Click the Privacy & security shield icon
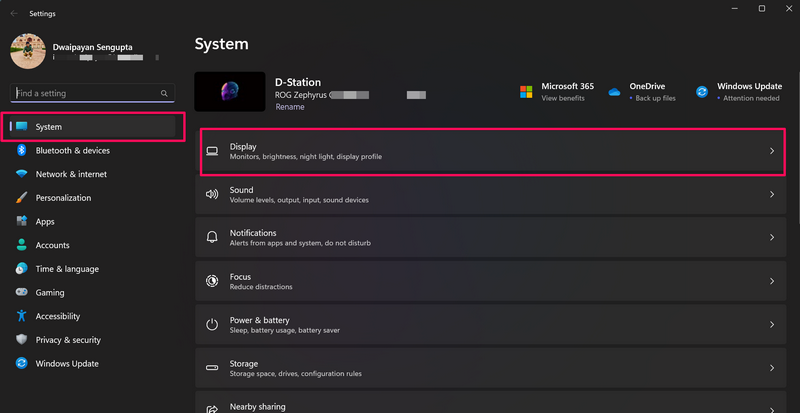The width and height of the screenshot is (800, 413). (x=21, y=340)
